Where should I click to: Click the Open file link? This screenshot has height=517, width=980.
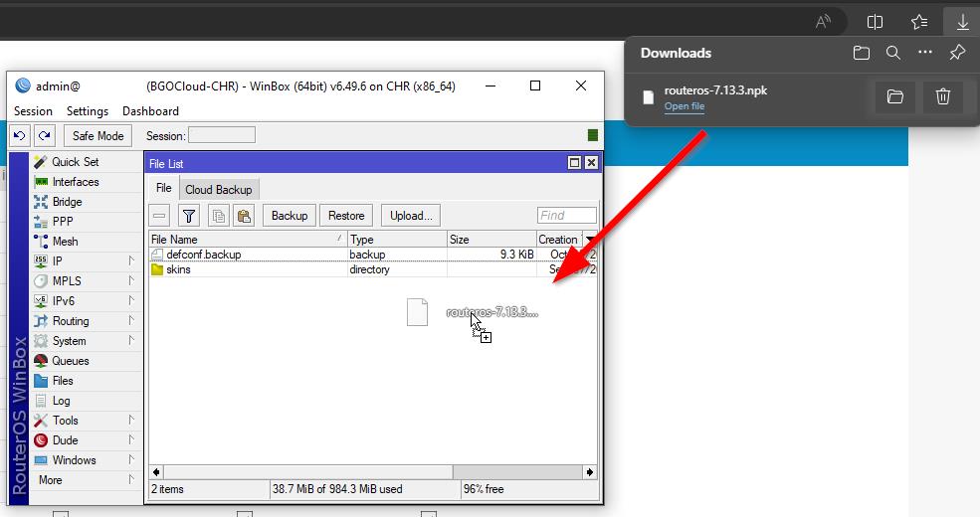(x=685, y=106)
